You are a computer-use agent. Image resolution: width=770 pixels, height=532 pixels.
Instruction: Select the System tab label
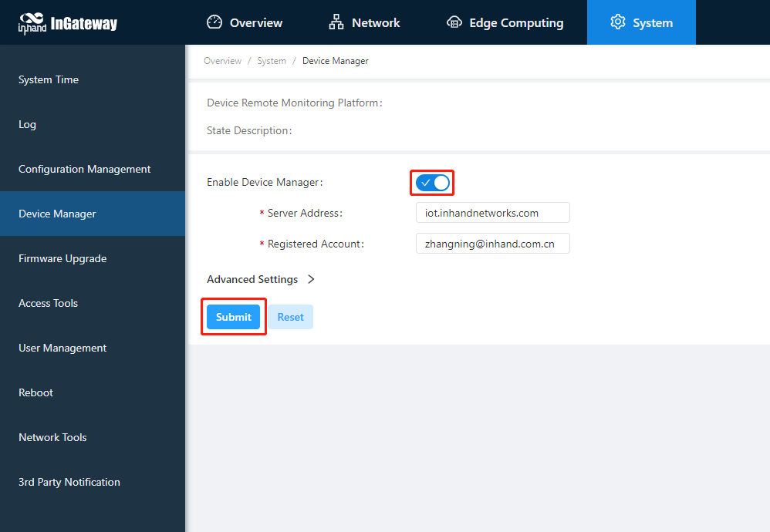(x=653, y=23)
